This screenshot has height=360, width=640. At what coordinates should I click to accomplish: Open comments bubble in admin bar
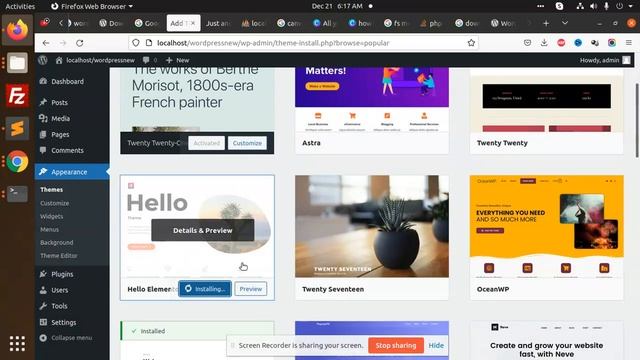(x=146, y=60)
